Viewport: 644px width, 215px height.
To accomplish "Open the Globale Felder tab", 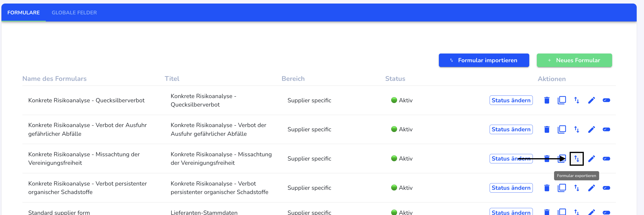I will pos(74,12).
